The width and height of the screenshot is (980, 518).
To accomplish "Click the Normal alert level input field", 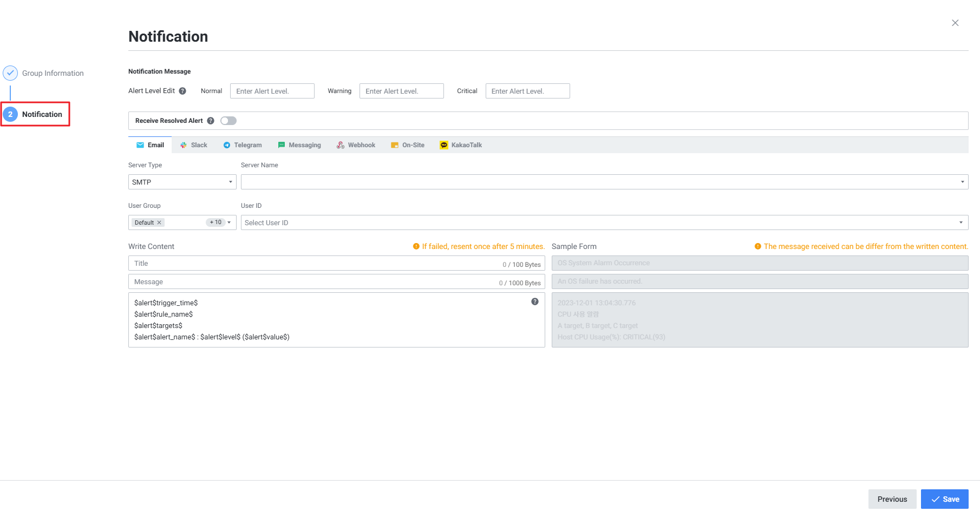I will tap(272, 91).
